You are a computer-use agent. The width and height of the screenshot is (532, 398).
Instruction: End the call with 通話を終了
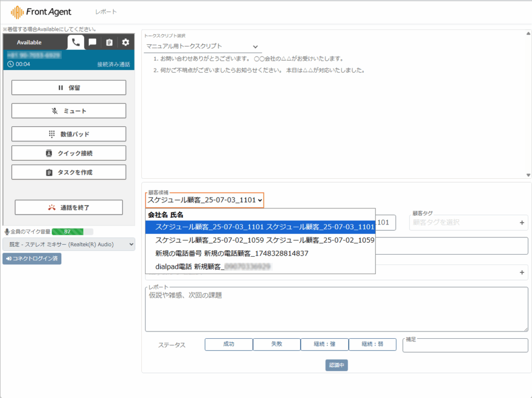(x=69, y=207)
